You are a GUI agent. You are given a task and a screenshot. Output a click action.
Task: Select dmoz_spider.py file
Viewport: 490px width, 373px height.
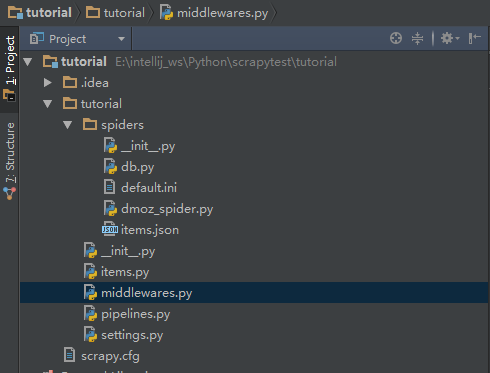pos(167,209)
